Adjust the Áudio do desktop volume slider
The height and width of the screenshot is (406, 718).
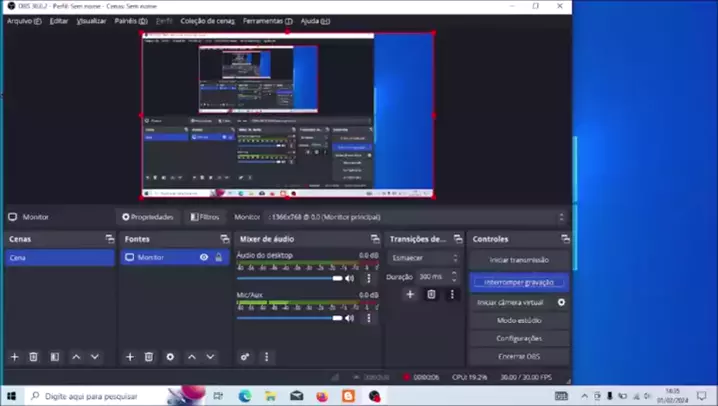click(290, 278)
